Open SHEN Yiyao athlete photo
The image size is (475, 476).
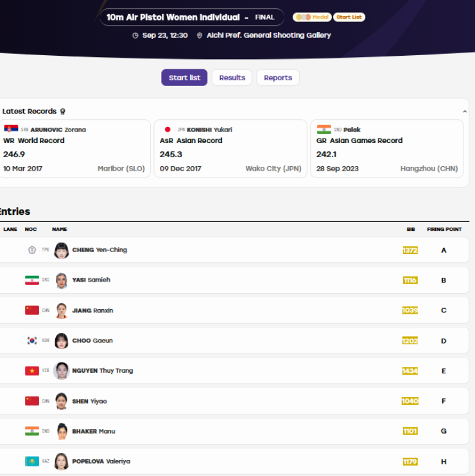(x=62, y=401)
